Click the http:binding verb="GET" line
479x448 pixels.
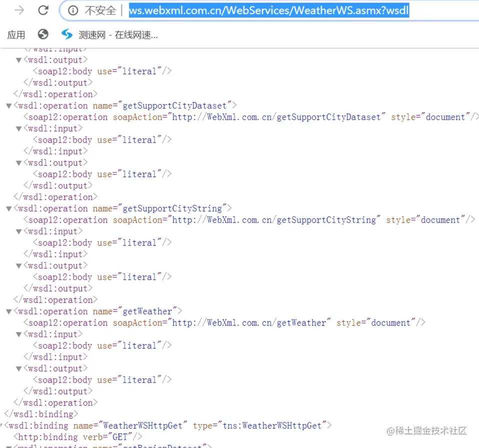coord(78,437)
